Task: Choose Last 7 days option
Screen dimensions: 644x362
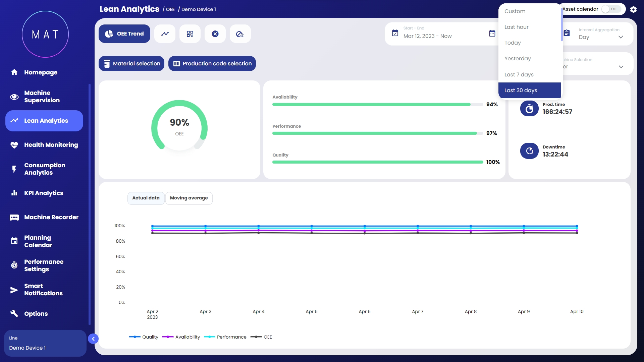Action: click(519, 74)
